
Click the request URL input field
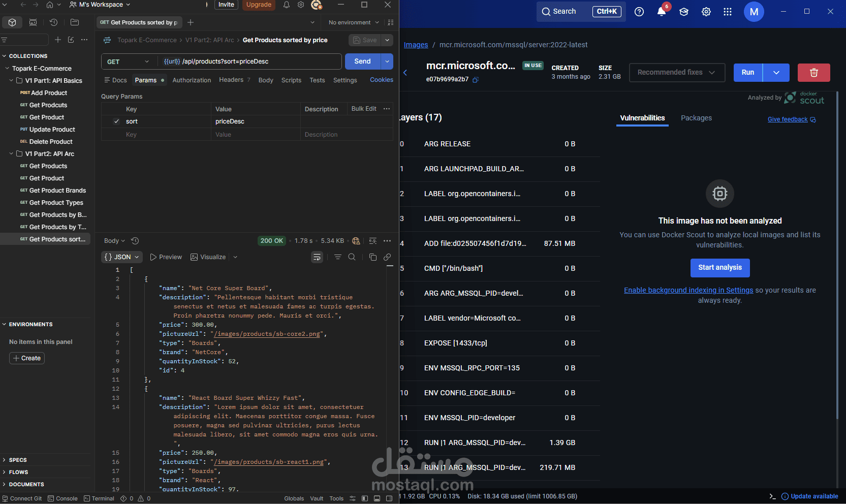coord(249,61)
